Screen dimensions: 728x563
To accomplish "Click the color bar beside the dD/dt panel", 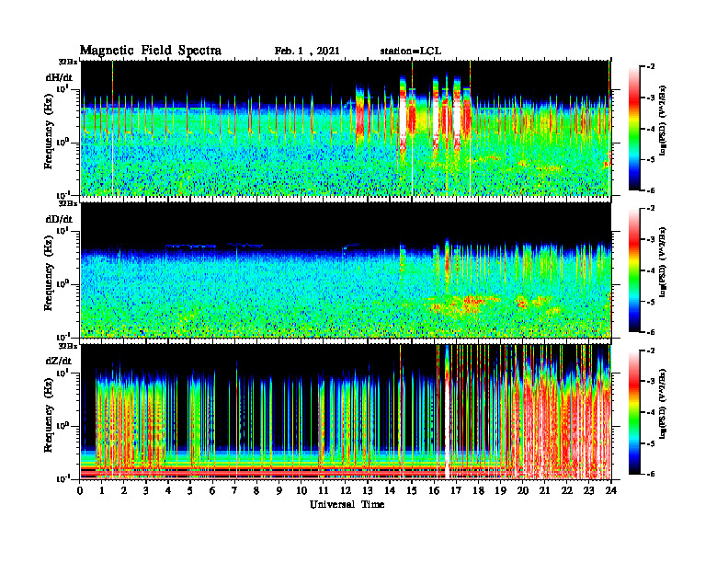I will tap(634, 270).
